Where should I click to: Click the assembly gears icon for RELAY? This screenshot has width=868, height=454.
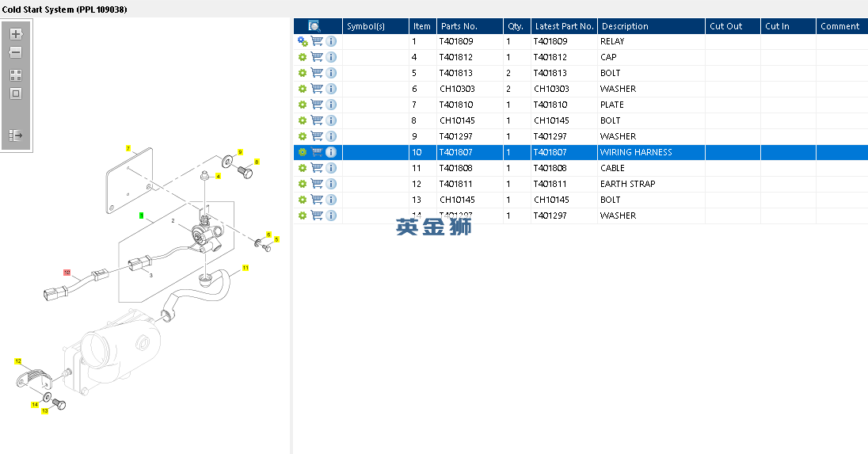pos(303,41)
